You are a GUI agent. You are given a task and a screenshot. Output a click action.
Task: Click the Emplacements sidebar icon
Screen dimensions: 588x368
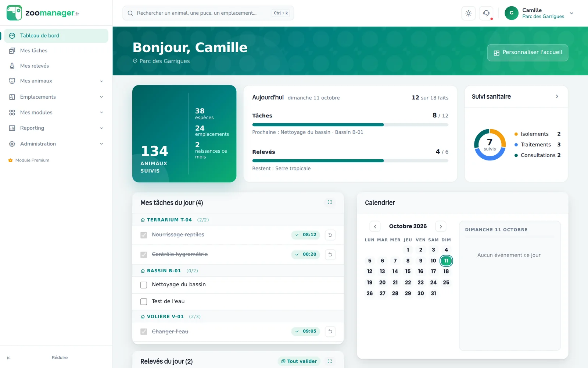(x=12, y=97)
